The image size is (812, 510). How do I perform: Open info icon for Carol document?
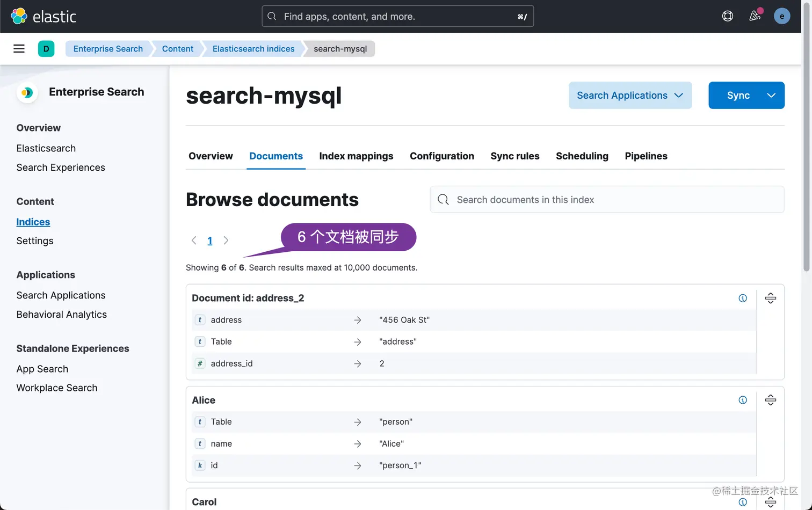point(743,502)
